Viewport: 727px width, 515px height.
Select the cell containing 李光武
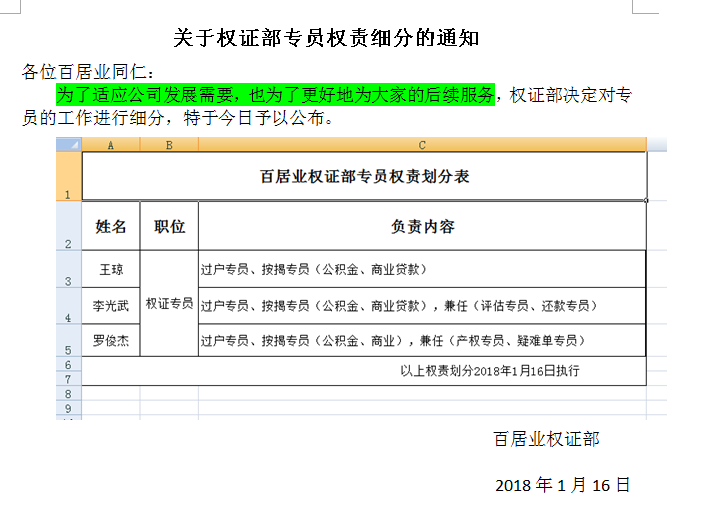pos(110,306)
